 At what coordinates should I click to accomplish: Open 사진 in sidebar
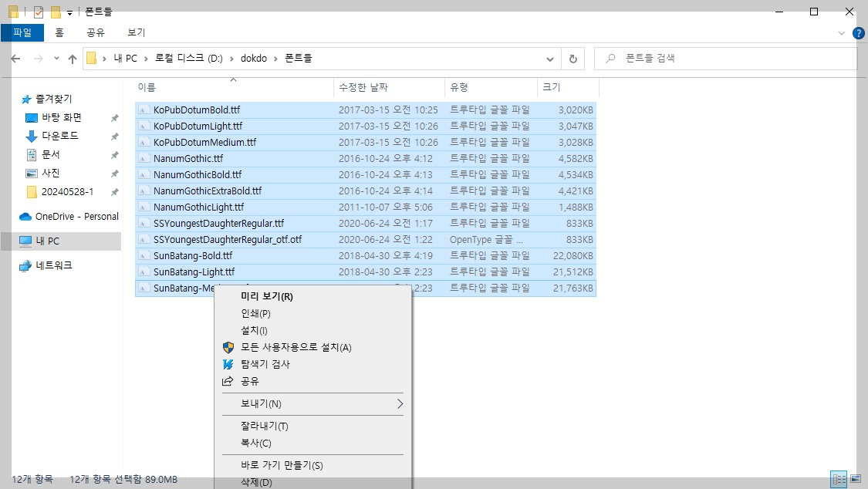pos(50,173)
